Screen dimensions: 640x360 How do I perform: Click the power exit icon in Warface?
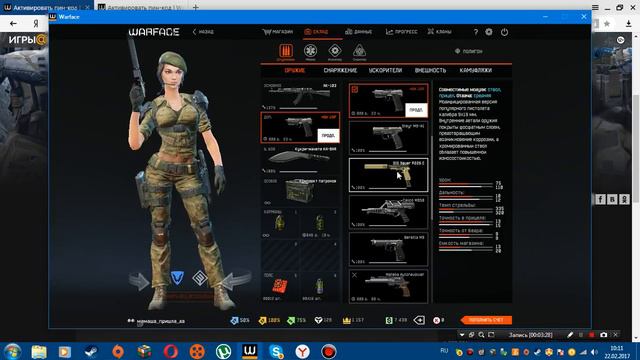504,32
